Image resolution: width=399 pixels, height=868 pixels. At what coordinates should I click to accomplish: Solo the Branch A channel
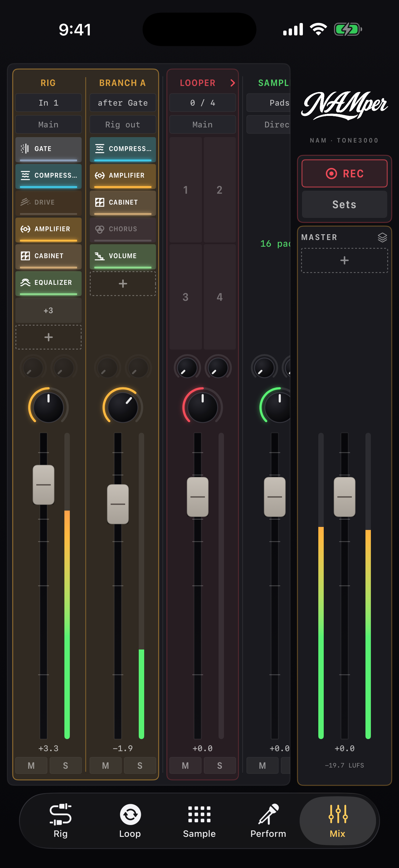pyautogui.click(x=140, y=766)
